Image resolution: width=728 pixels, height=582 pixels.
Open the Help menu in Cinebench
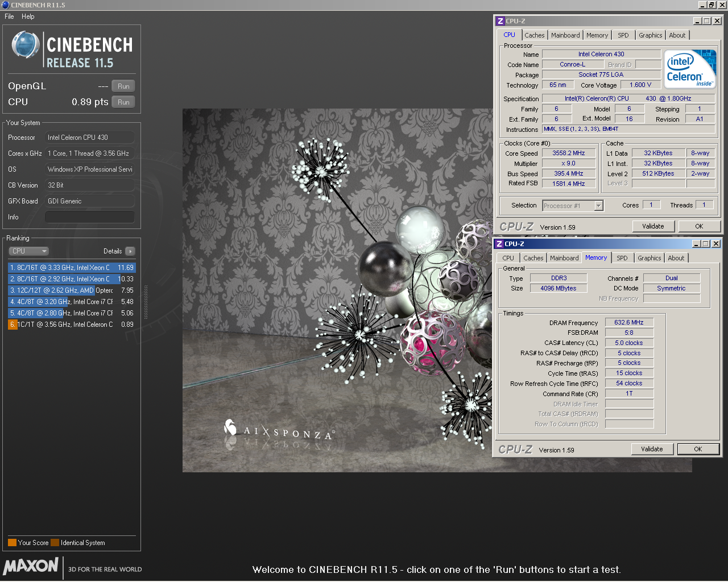(28, 16)
